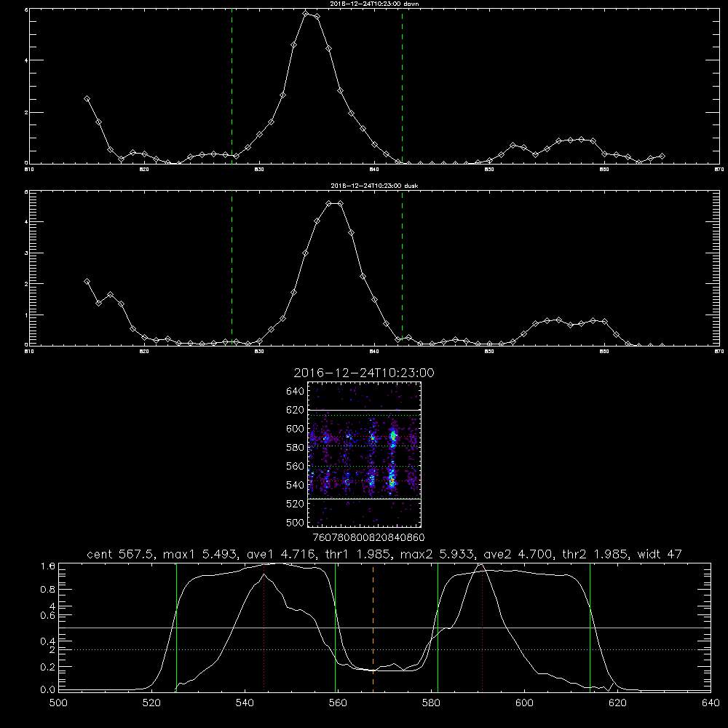Click the spectral image y-axis label 640

click(296, 391)
